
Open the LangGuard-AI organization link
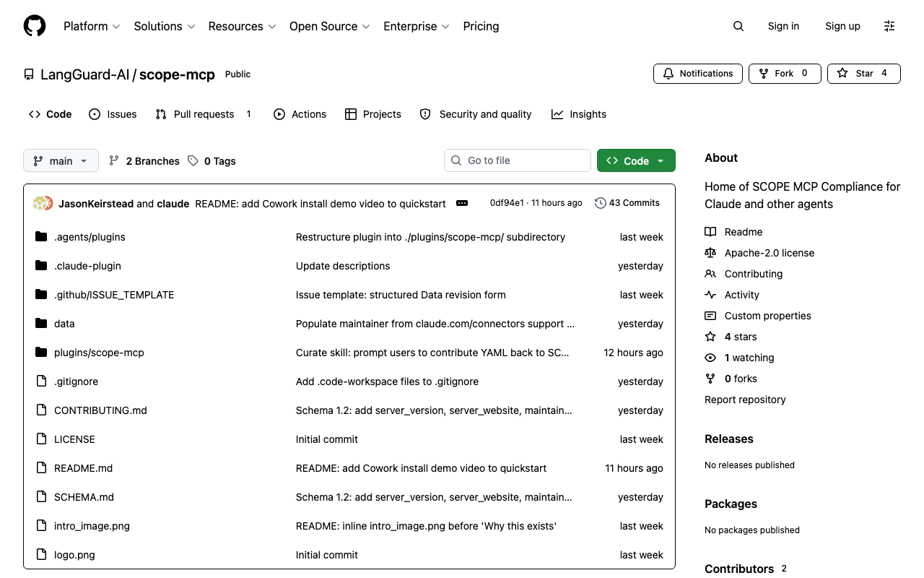[x=85, y=74]
